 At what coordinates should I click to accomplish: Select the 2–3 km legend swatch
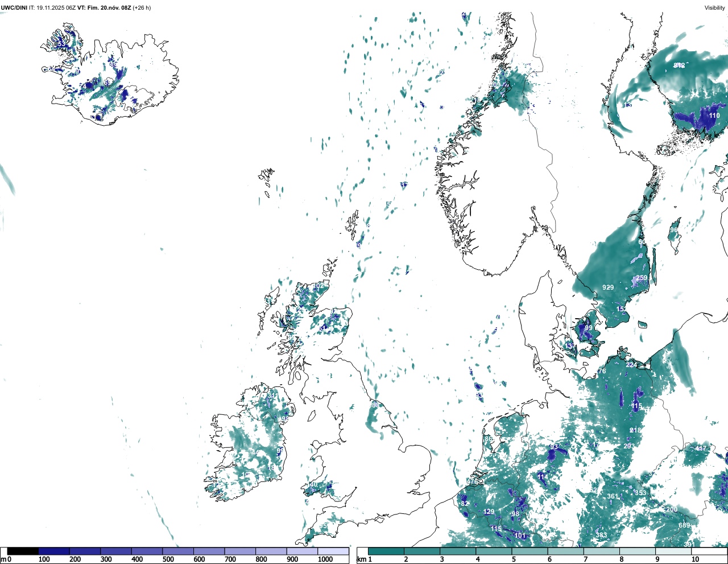(x=422, y=551)
